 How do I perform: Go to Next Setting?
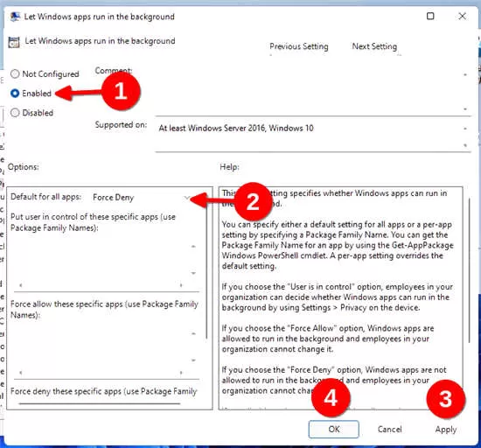coord(374,46)
